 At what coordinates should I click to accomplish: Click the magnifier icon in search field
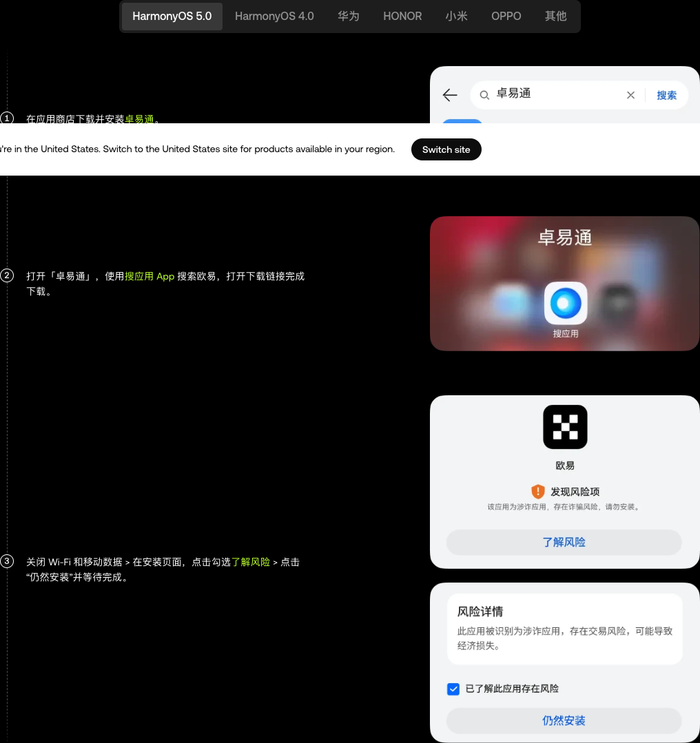click(x=484, y=95)
